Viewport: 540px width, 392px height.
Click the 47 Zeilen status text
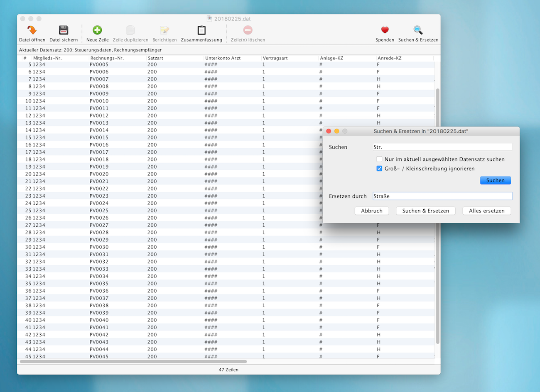tap(228, 370)
